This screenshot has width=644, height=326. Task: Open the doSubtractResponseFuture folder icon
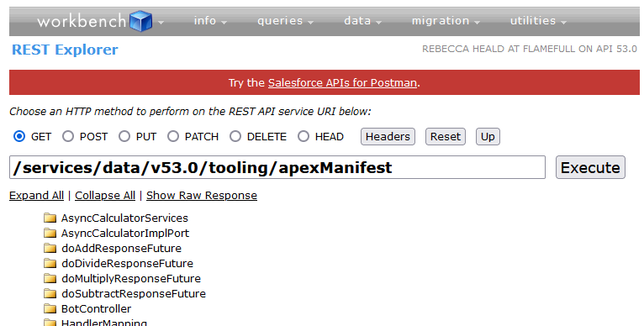pos(50,293)
